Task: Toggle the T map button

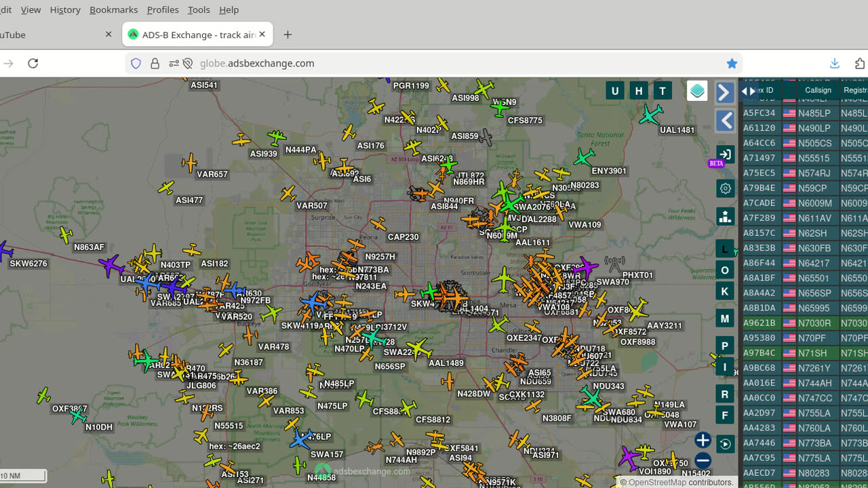Action: [662, 91]
